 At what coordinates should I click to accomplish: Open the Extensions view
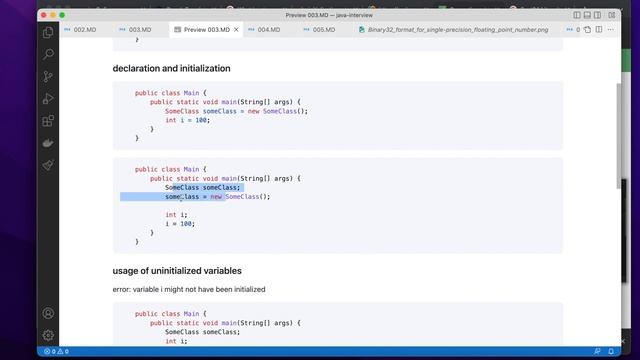(x=48, y=121)
